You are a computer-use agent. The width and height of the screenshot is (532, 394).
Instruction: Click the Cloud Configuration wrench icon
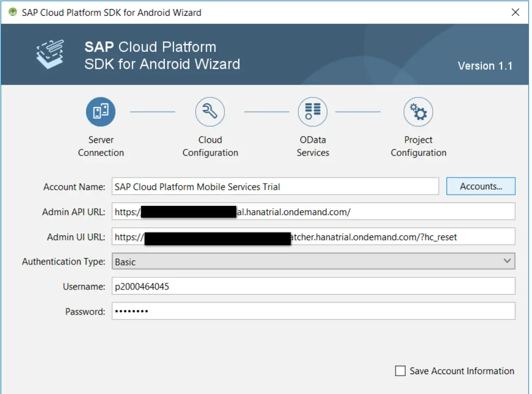(210, 112)
